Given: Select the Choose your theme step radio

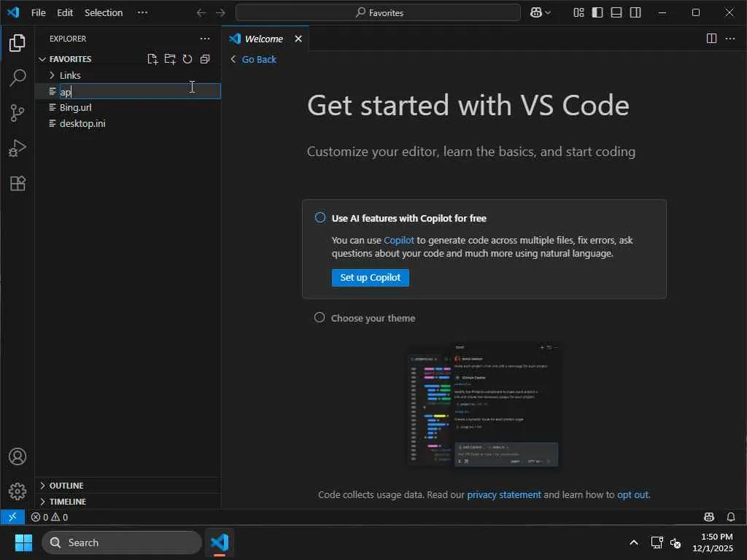Looking at the screenshot, I should click(x=320, y=317).
